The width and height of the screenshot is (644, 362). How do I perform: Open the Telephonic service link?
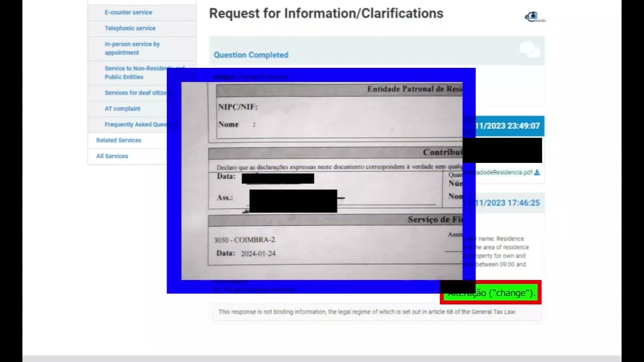coord(130,28)
